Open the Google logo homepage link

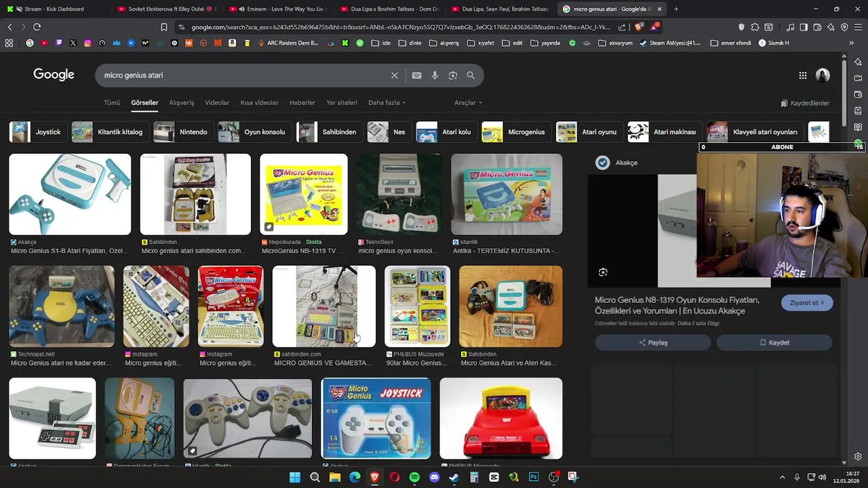click(x=54, y=75)
